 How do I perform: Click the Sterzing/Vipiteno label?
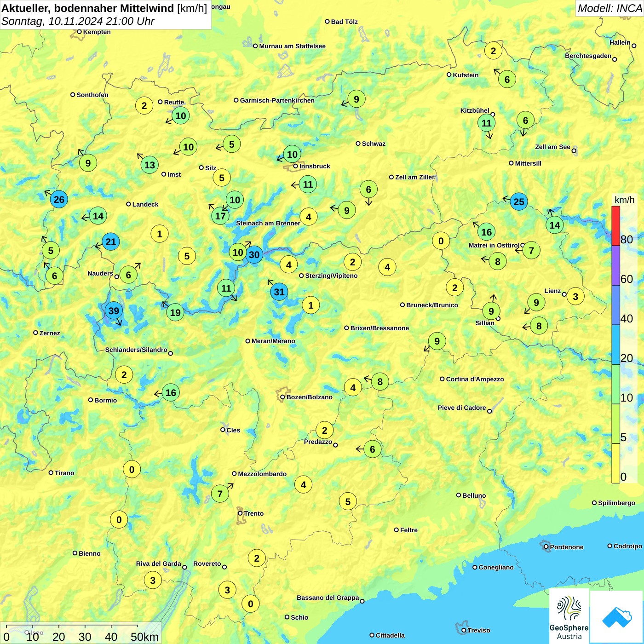tap(331, 276)
